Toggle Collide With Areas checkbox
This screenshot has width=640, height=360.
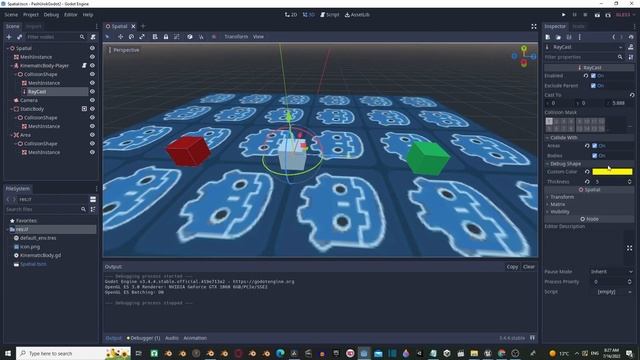click(x=595, y=146)
